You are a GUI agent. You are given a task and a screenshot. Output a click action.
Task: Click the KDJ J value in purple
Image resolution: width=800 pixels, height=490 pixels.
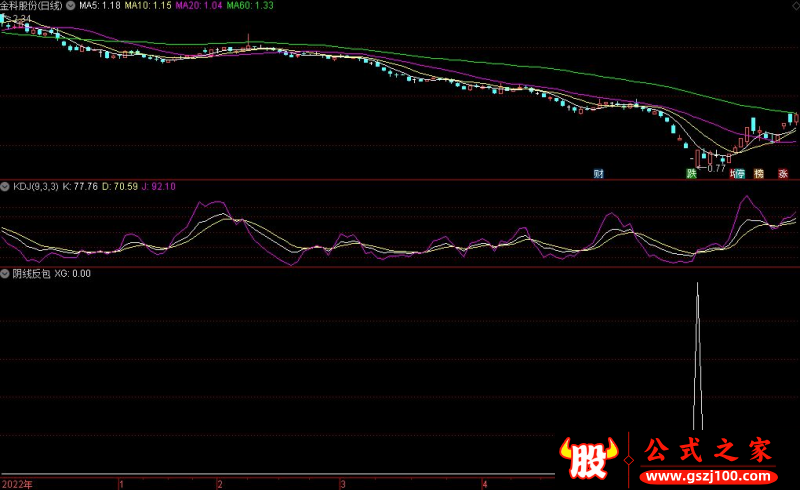click(x=158, y=186)
